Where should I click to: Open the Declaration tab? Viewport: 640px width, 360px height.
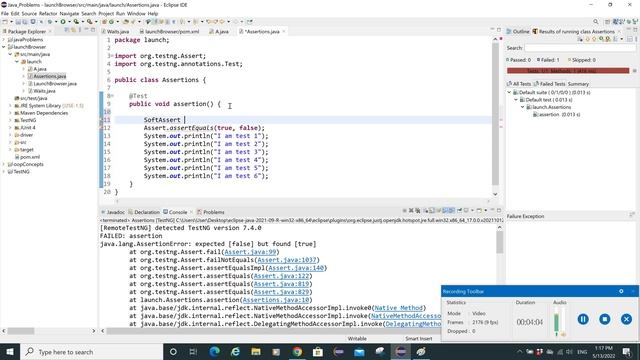(144, 212)
